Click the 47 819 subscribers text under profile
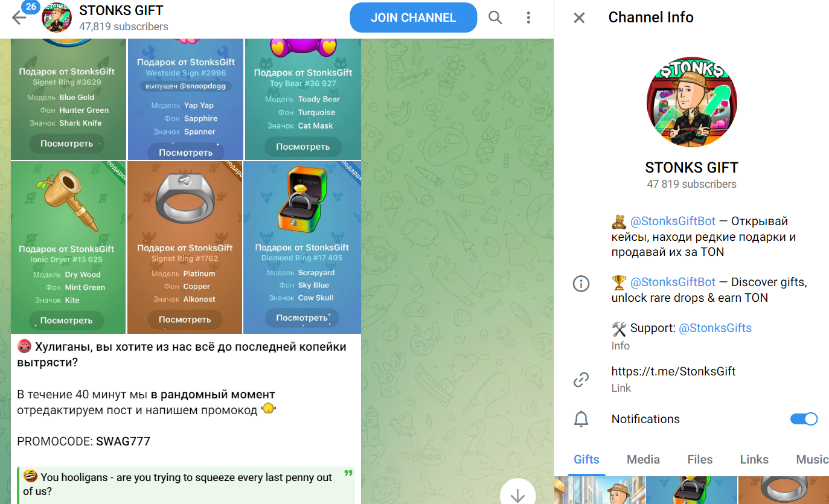 tap(691, 184)
